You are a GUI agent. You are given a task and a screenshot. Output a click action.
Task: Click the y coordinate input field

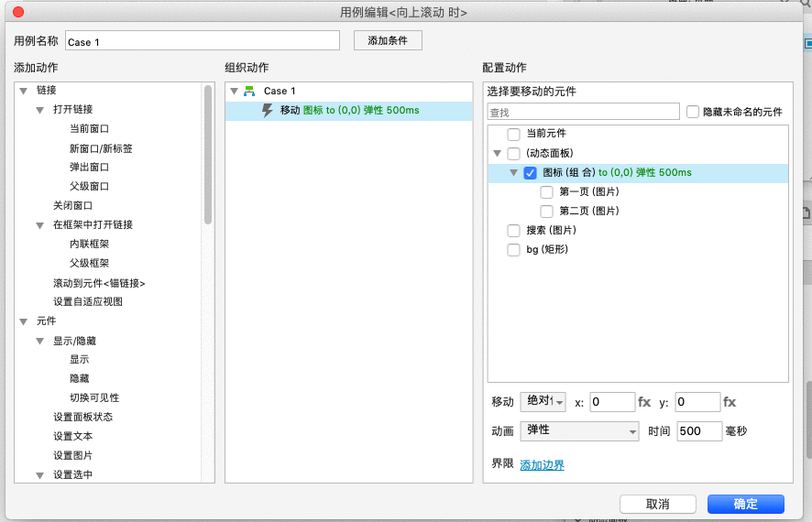point(697,402)
